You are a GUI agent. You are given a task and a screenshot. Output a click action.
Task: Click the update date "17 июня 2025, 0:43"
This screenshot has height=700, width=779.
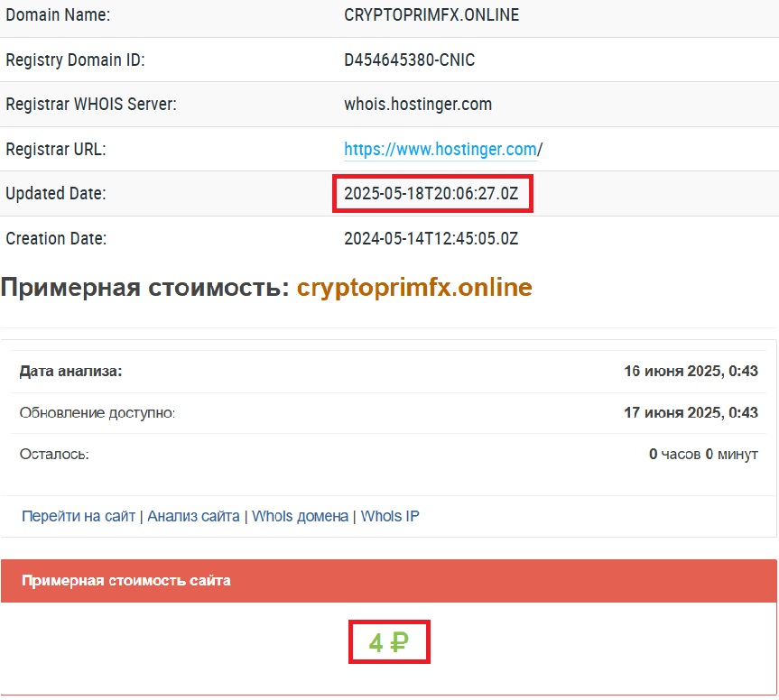point(691,412)
